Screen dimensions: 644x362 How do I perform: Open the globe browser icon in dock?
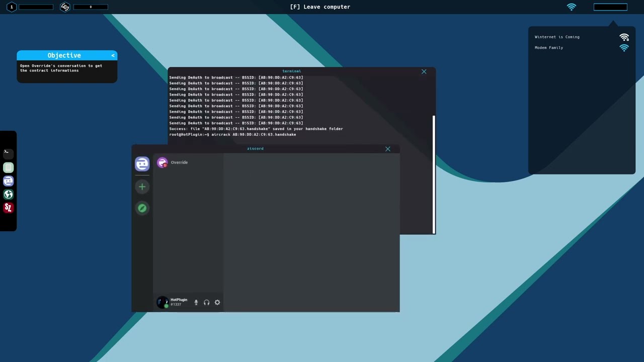[8, 195]
